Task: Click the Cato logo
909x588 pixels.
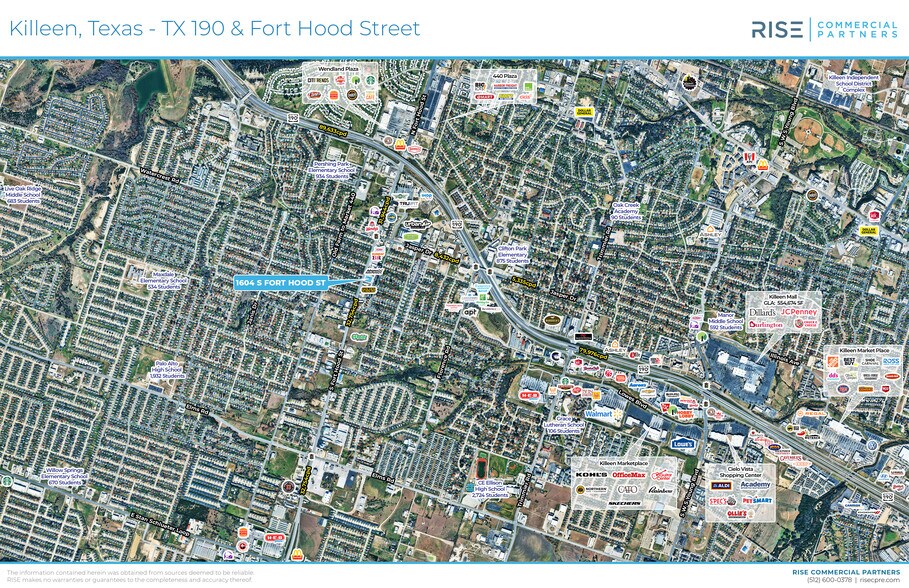Action: click(627, 489)
